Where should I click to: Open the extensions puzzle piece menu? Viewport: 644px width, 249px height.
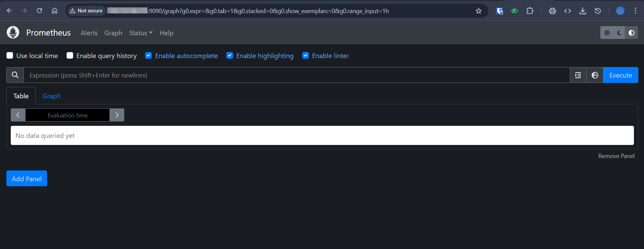530,11
